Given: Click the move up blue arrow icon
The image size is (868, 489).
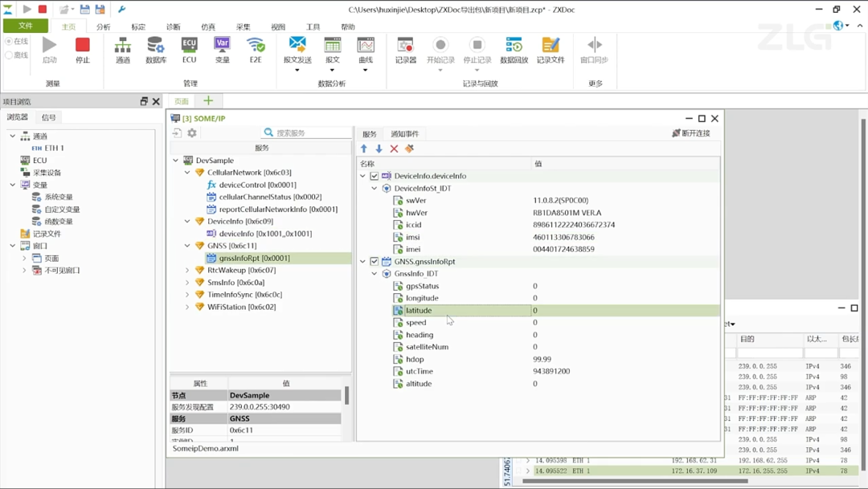Looking at the screenshot, I should click(x=364, y=149).
